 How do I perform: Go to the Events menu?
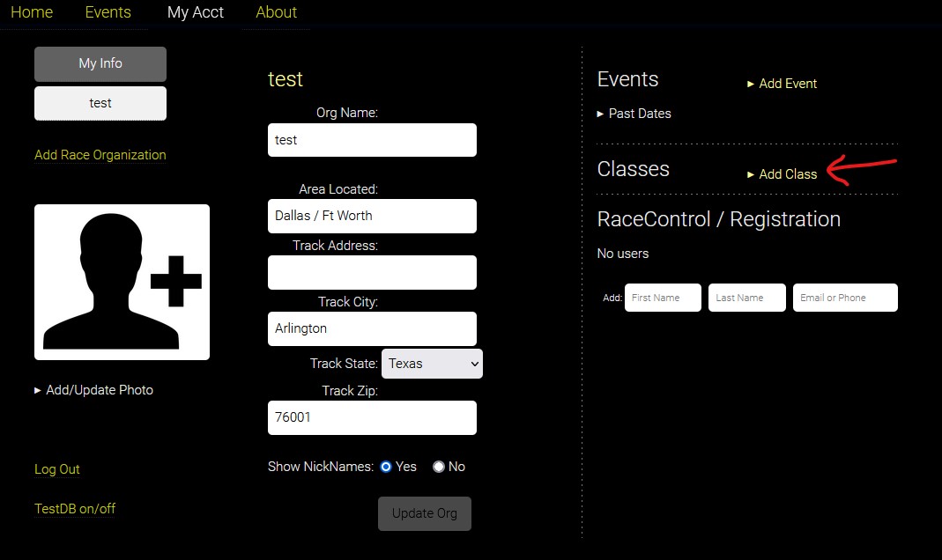click(x=108, y=12)
